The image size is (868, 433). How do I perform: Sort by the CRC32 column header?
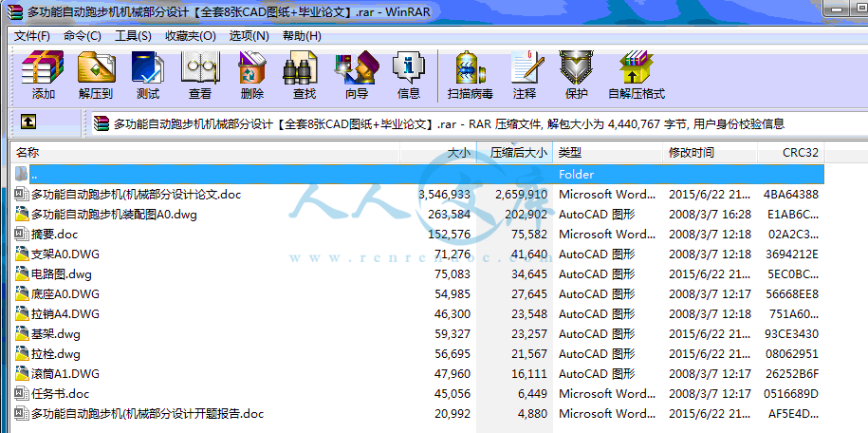pos(791,153)
